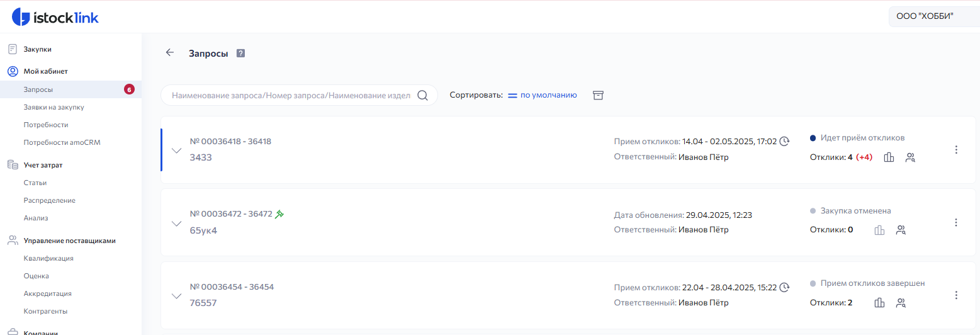Open more options for request 65ук4
The width and height of the screenshot is (980, 335).
point(956,222)
